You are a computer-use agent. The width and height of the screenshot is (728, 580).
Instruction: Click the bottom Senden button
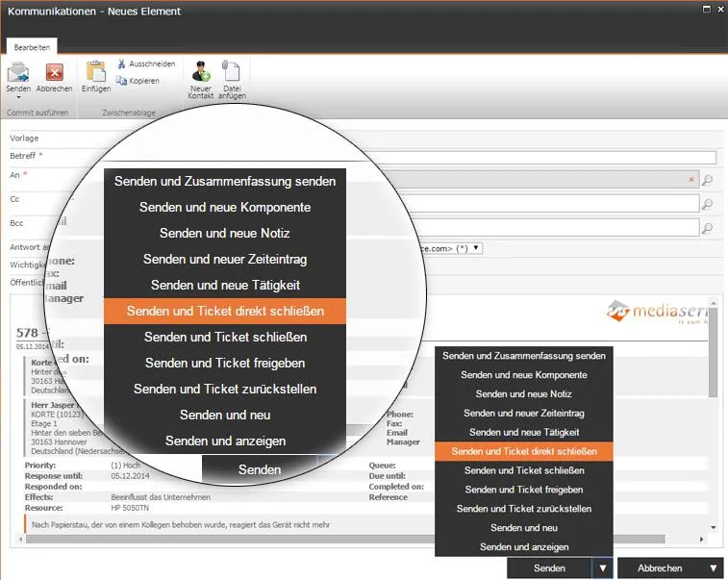(x=549, y=567)
